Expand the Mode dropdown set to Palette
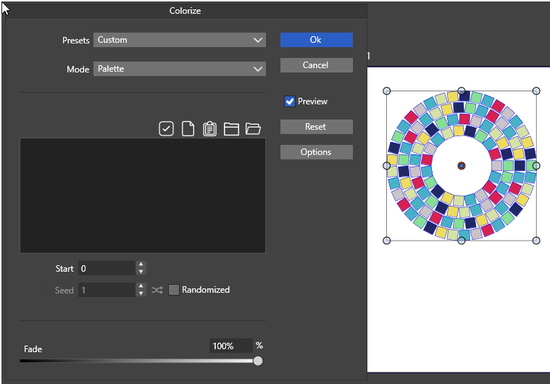The height and width of the screenshot is (384, 550). point(179,69)
